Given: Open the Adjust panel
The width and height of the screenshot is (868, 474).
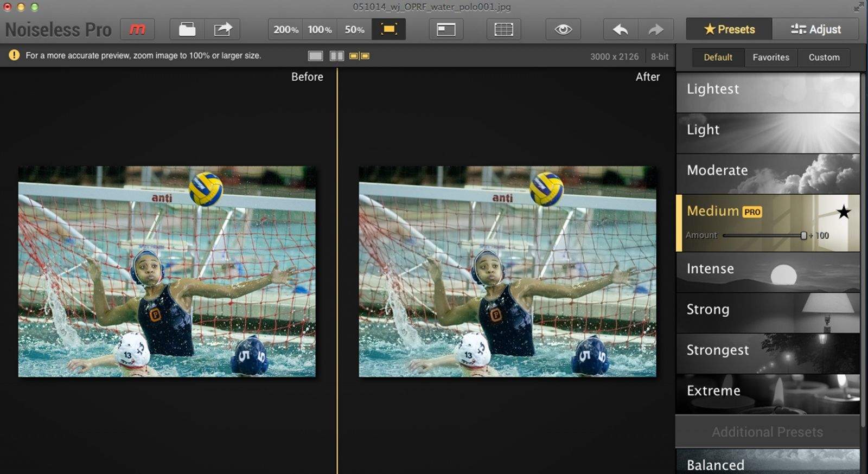Looking at the screenshot, I should click(x=815, y=29).
